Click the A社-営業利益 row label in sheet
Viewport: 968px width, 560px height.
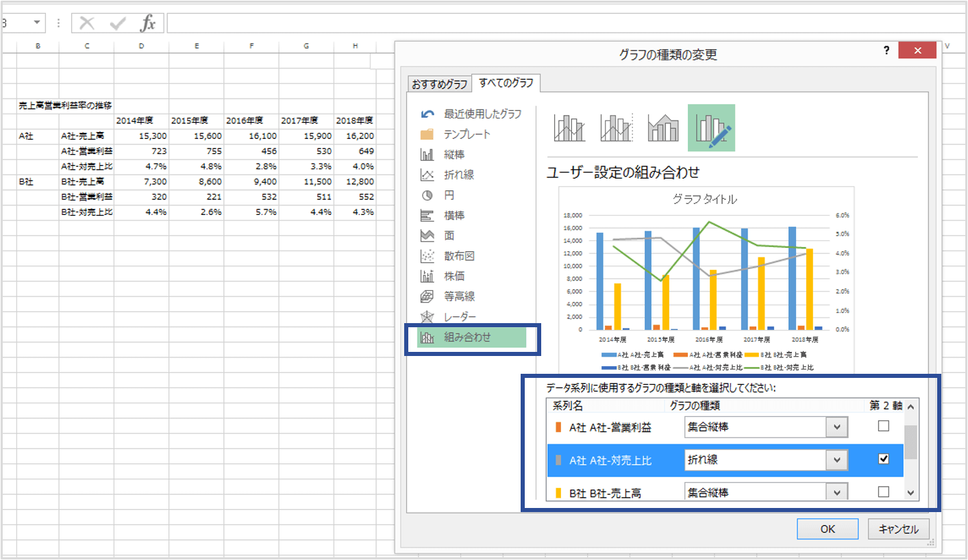pyautogui.click(x=86, y=151)
